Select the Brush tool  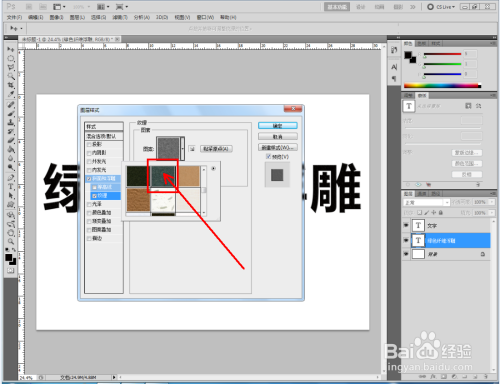coord(11,114)
